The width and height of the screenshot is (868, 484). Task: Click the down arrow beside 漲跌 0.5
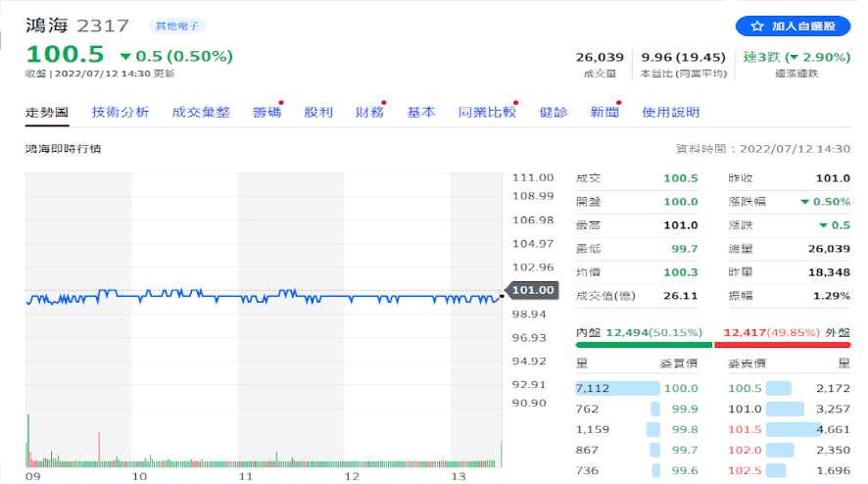[823, 225]
